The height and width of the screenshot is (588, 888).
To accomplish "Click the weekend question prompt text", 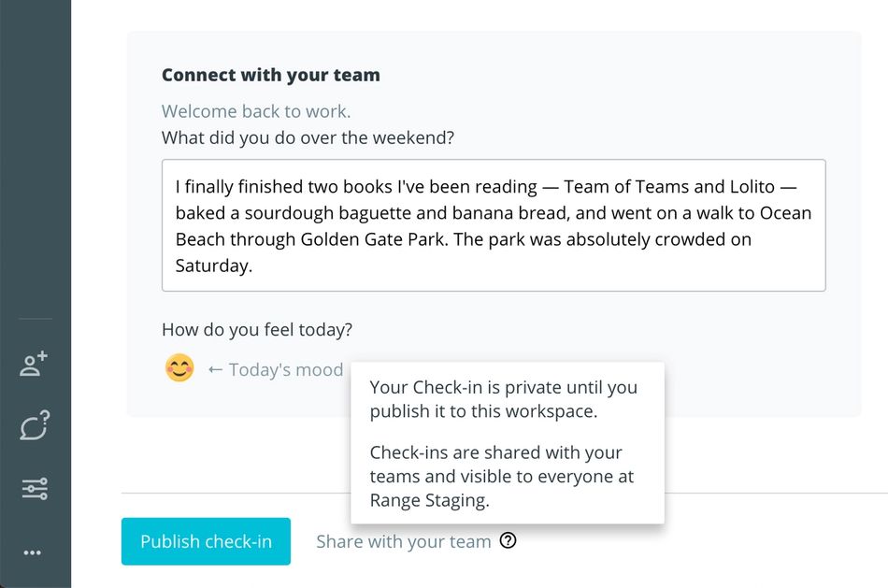I will point(308,138).
